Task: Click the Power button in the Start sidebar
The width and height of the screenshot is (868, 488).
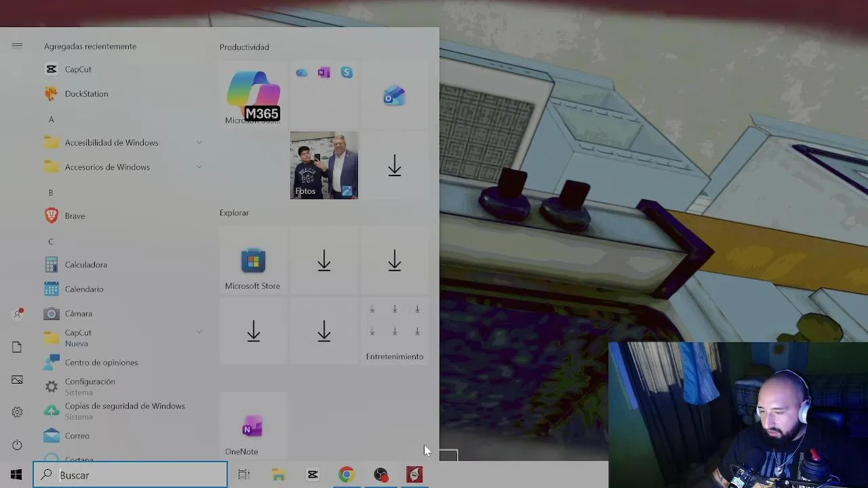Action: coord(17,445)
